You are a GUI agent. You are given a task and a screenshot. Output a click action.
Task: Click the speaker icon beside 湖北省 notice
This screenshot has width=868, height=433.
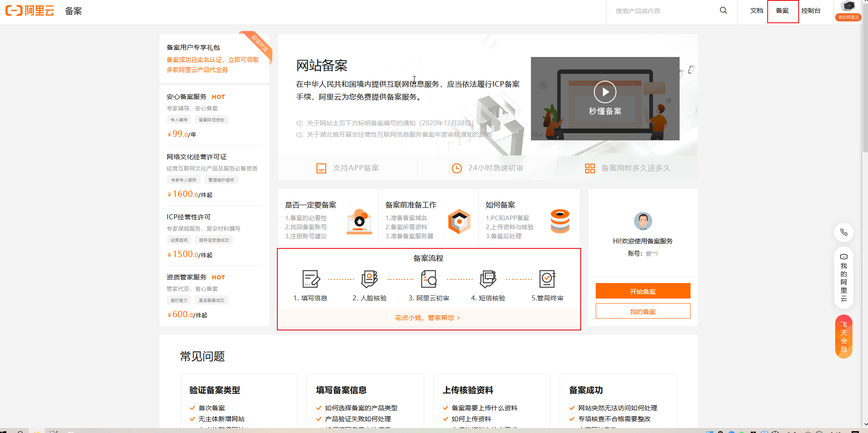click(x=300, y=134)
